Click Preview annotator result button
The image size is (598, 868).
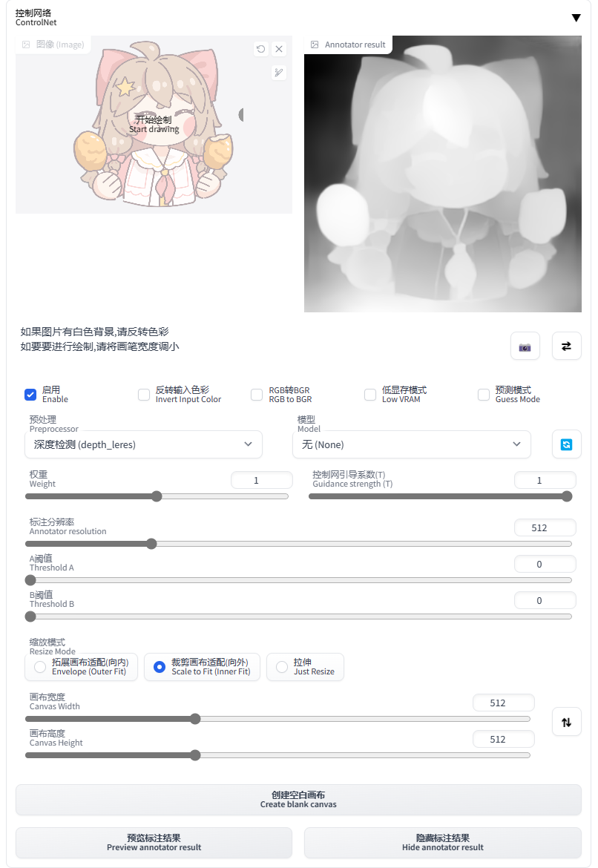pos(154,843)
